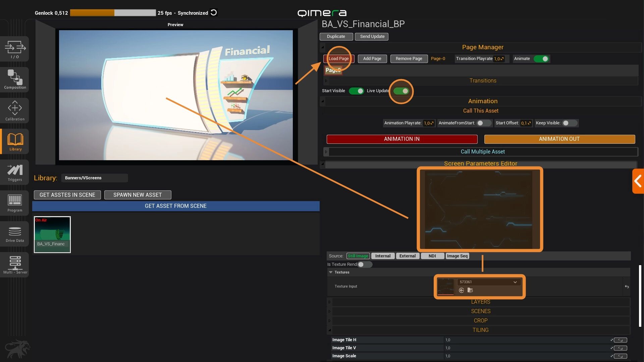The width and height of the screenshot is (644, 362).
Task: Expand the Call Multiple Asset section
Action: tap(482, 152)
